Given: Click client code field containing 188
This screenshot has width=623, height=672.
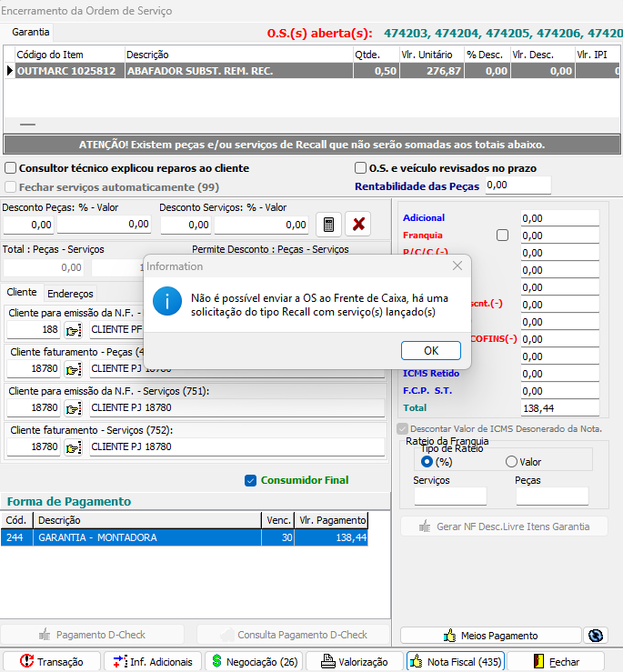Looking at the screenshot, I should click(x=34, y=329).
